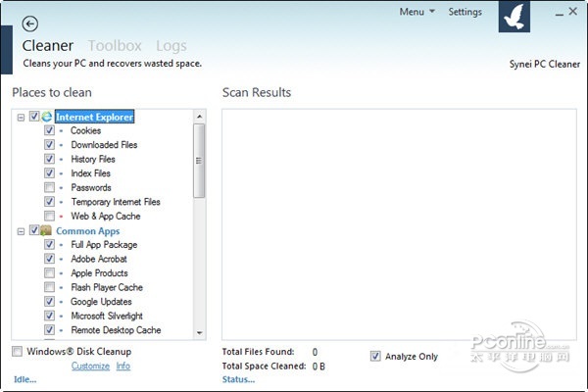This screenshot has width=588, height=392.
Task: Enable the Web & App Cache checkbox
Action: click(x=49, y=216)
